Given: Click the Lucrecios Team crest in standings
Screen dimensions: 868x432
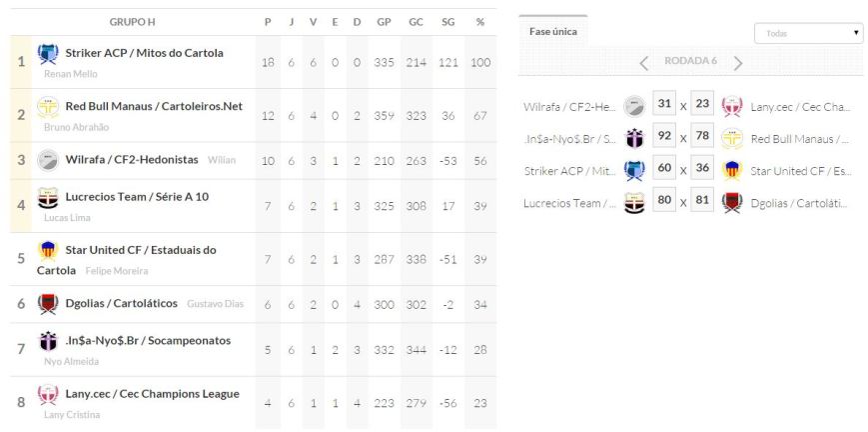Looking at the screenshot, I should pos(48,197).
